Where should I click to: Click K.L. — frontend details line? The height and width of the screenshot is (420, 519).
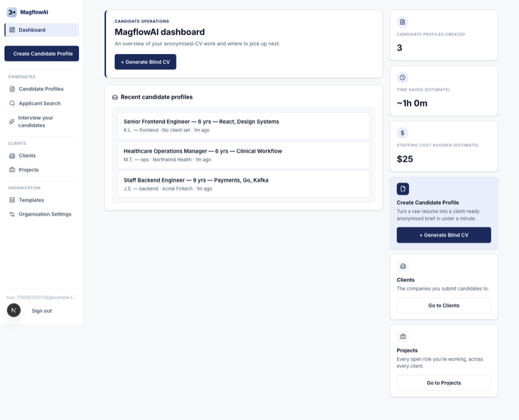tap(167, 130)
